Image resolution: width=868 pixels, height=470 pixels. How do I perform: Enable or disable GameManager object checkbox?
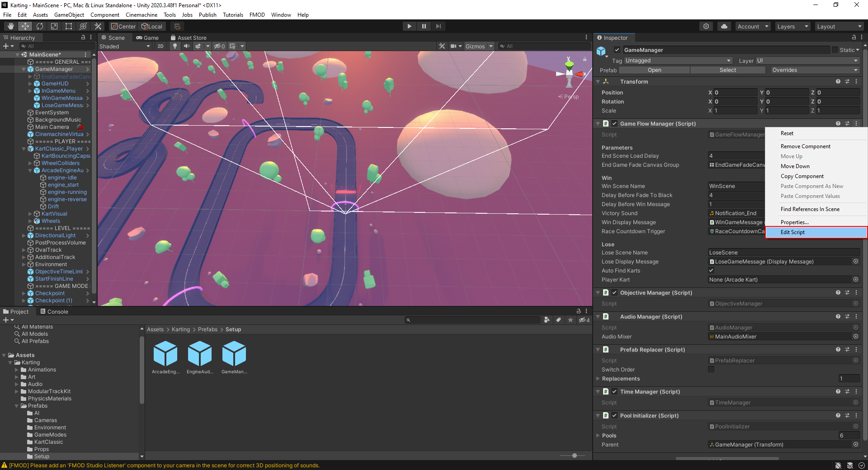pyautogui.click(x=617, y=50)
